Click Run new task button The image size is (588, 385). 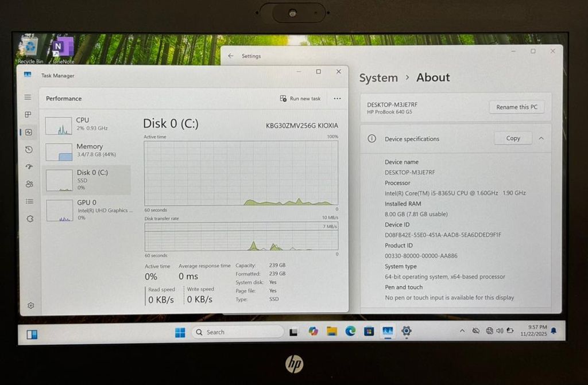click(x=300, y=99)
